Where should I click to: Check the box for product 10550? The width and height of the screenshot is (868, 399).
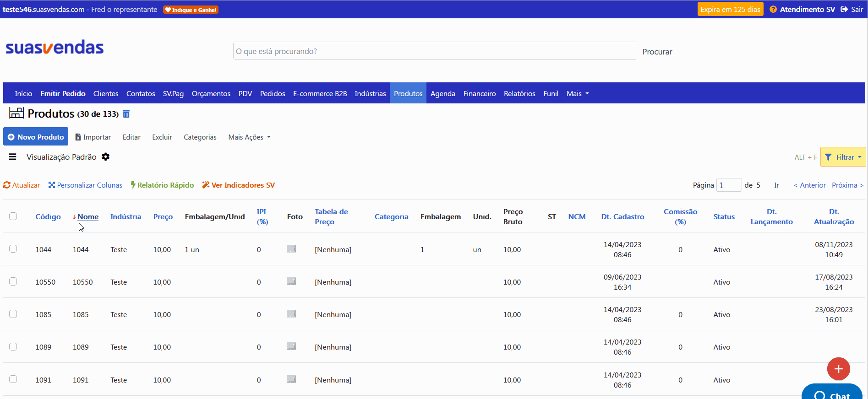coord(13,281)
